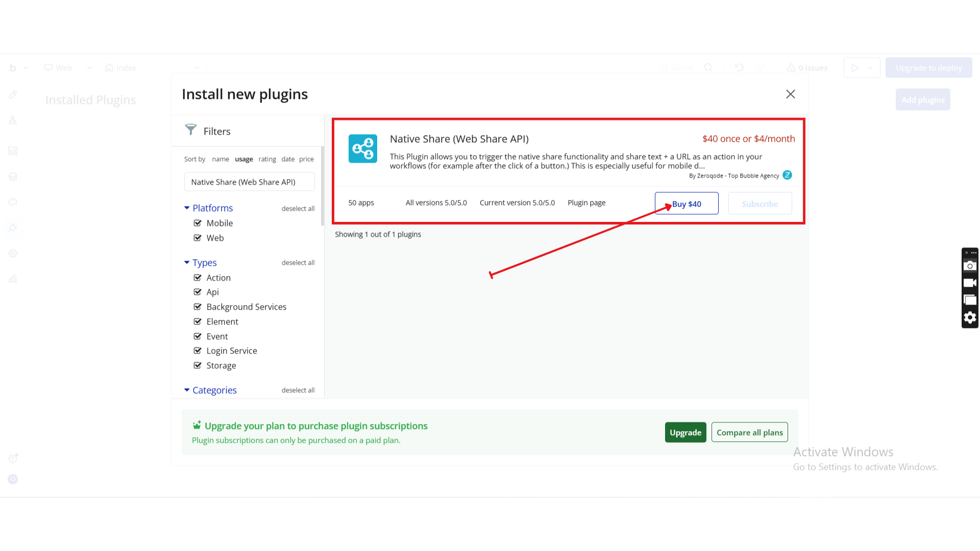Toggle the Login Service checkbox
Screen dimensions: 980x551
click(x=198, y=350)
